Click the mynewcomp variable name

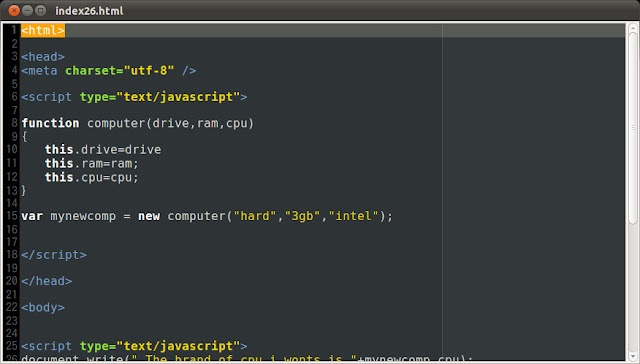click(x=83, y=216)
